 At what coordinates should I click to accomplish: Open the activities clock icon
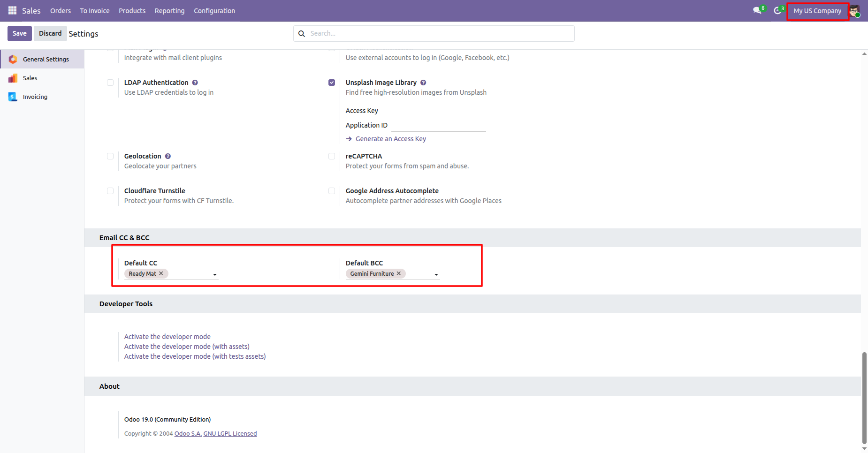point(777,10)
